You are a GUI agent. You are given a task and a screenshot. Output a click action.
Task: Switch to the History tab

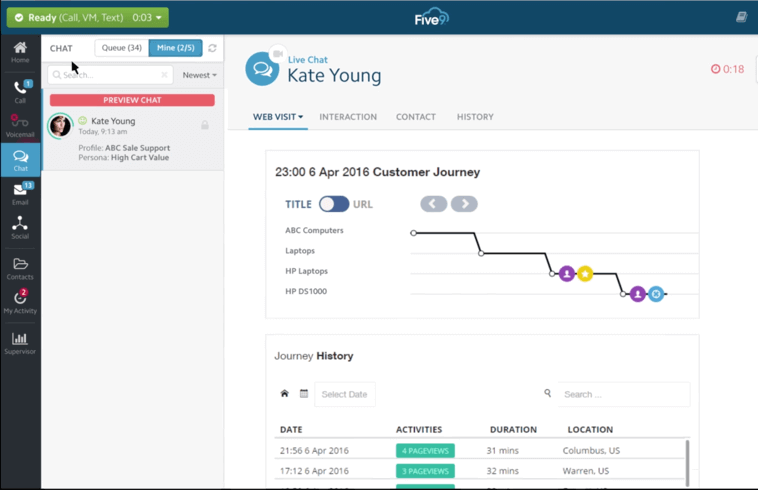pyautogui.click(x=475, y=117)
